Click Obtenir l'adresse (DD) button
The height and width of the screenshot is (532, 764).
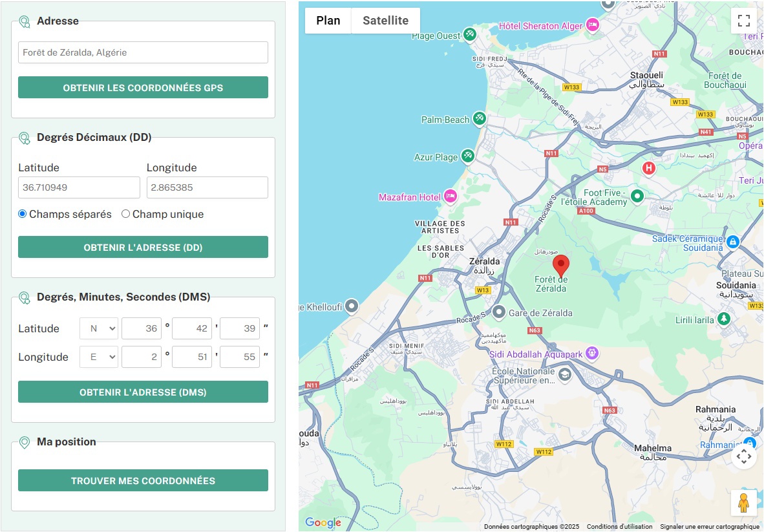point(143,247)
